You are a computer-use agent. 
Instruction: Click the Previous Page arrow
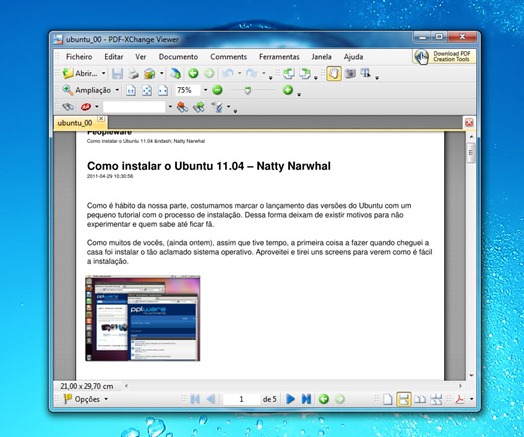pos(211,399)
